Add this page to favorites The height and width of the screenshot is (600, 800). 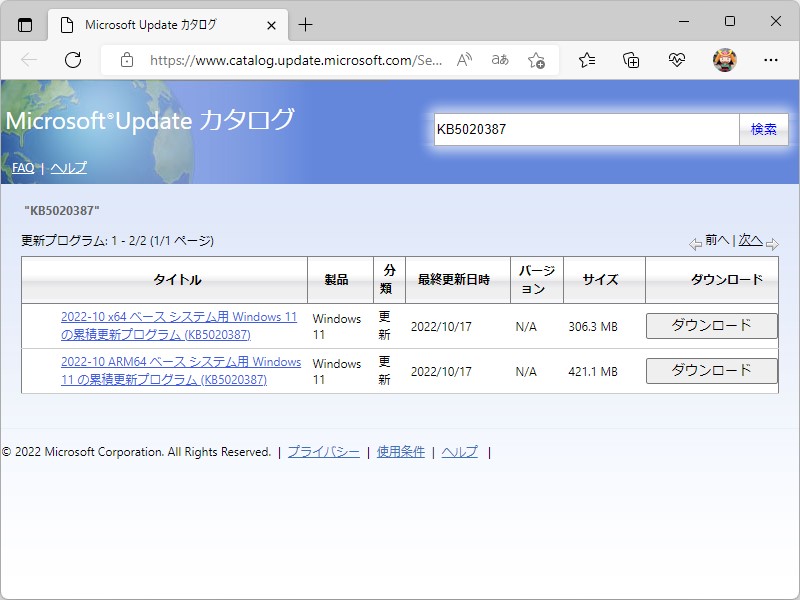[538, 60]
